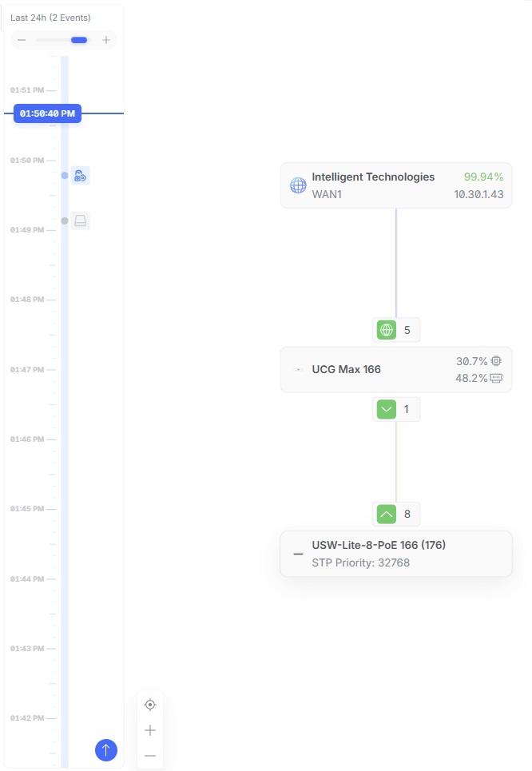Open the Intelligent Technologies WAN1 card

click(396, 185)
